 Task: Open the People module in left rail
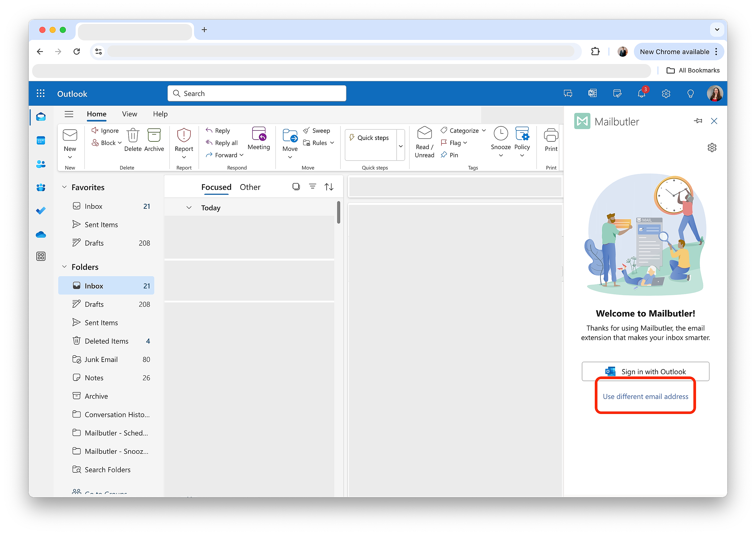point(41,164)
